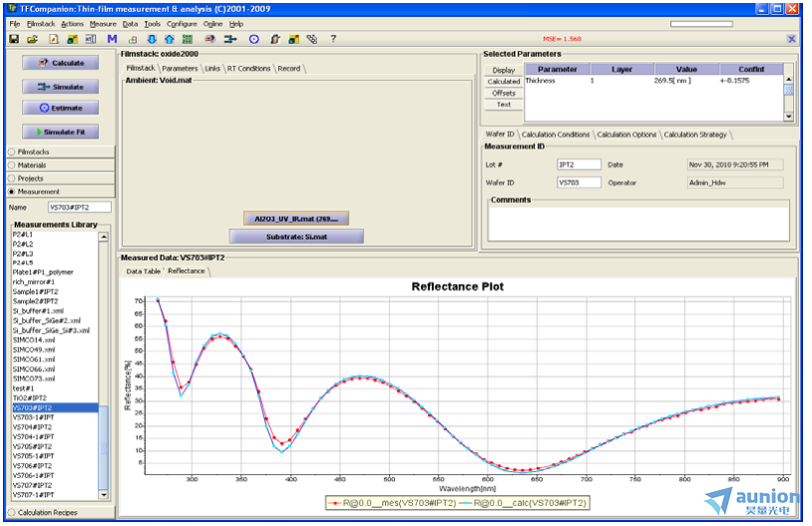Viewport: 812px width, 526px height.
Task: Select the Filmstacks radio option
Action: [11, 152]
